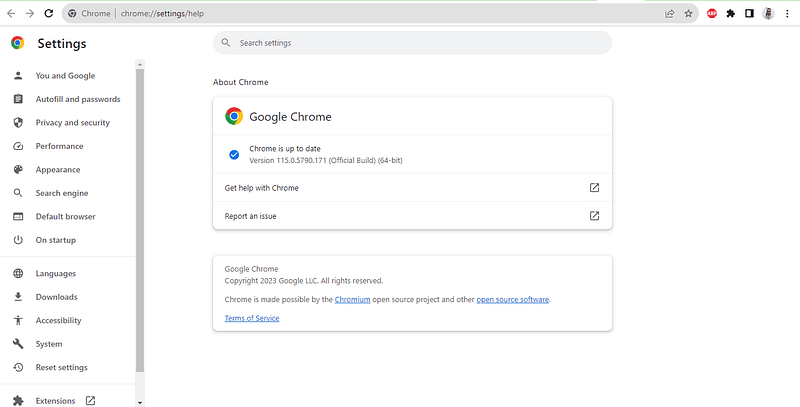Click the Copyright 2023 Google LLC text
Image resolution: width=800 pixels, height=407 pixels.
tap(304, 281)
